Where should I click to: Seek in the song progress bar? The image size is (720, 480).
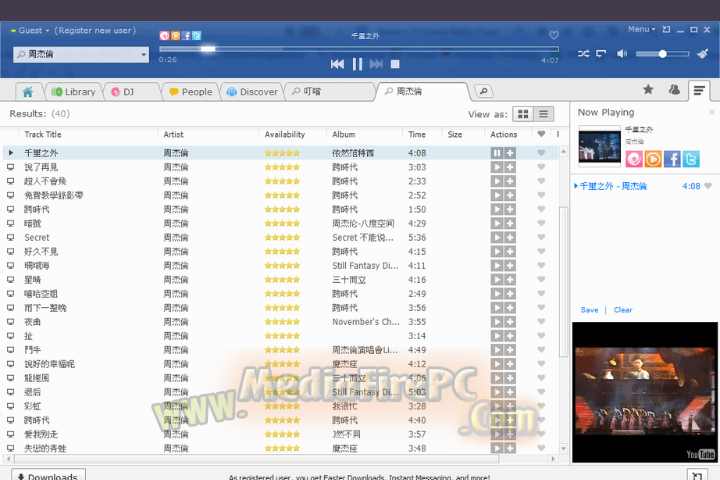click(x=359, y=49)
